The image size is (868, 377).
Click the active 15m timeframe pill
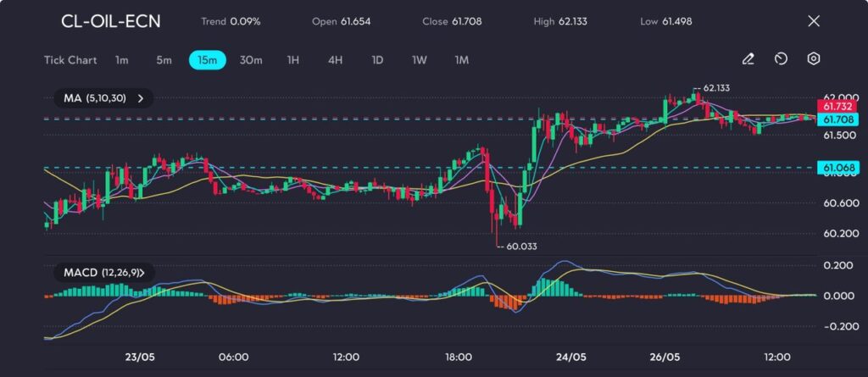(x=207, y=60)
